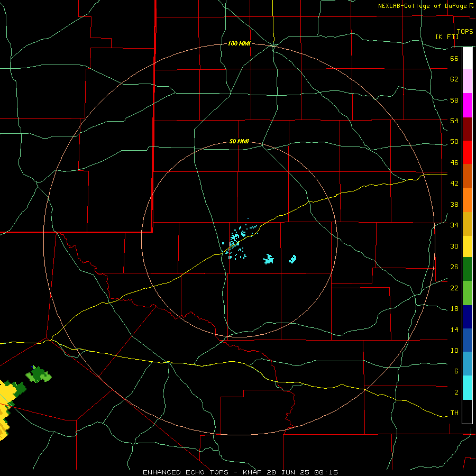Click the '34' legend value
This screenshot has height=476, width=476.
[454, 225]
